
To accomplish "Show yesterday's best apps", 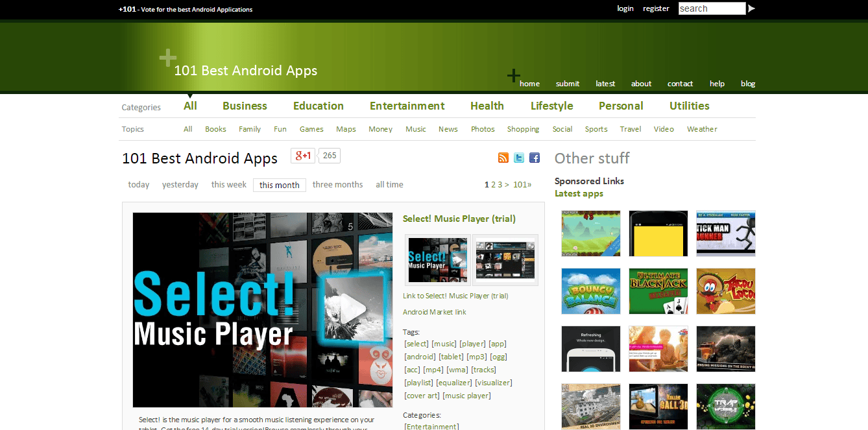I will pyautogui.click(x=180, y=185).
